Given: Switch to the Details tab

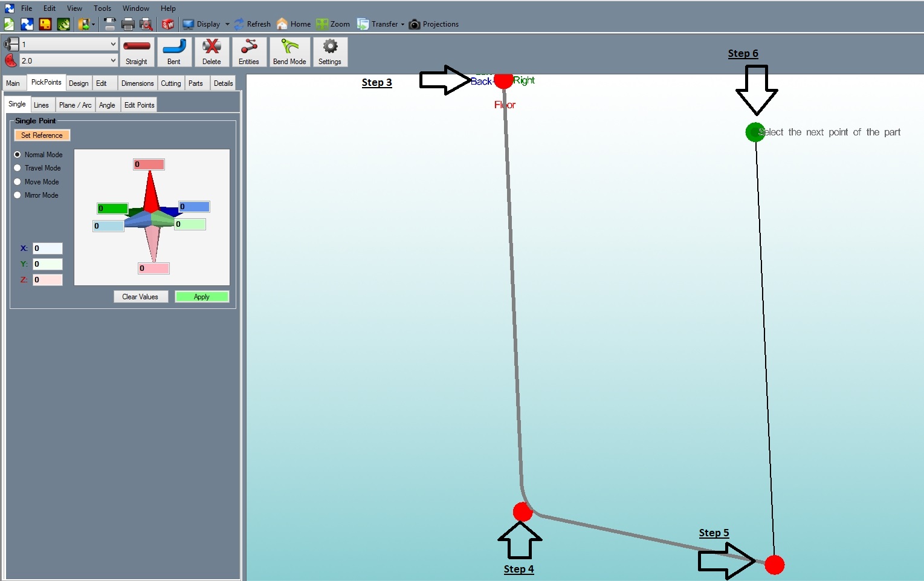Looking at the screenshot, I should [x=224, y=83].
